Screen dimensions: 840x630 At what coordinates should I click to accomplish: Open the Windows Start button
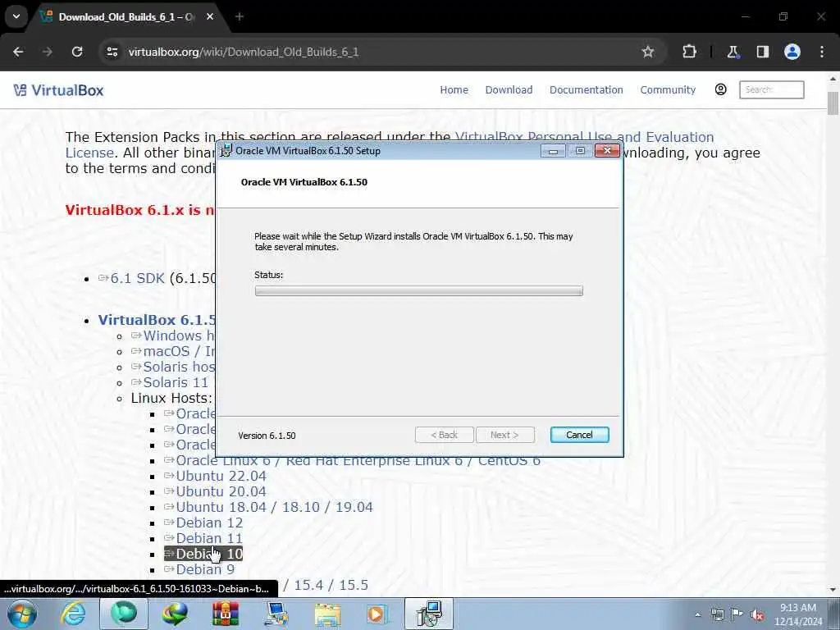tap(22, 614)
